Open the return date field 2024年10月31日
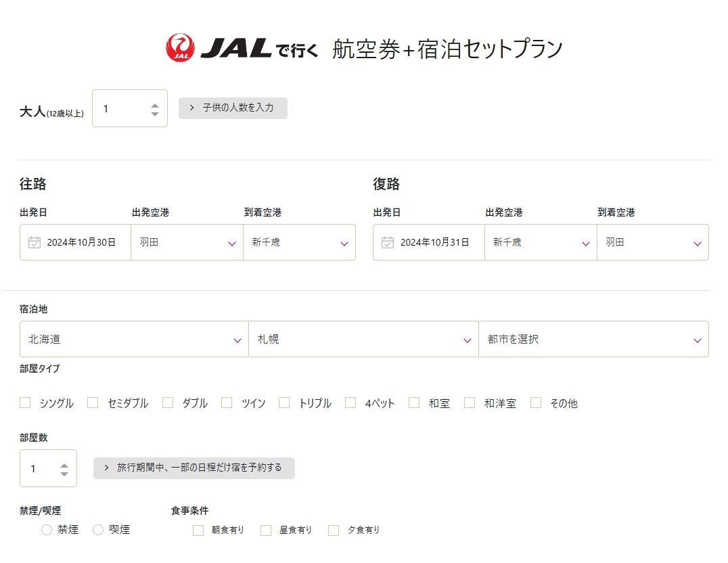 [429, 242]
